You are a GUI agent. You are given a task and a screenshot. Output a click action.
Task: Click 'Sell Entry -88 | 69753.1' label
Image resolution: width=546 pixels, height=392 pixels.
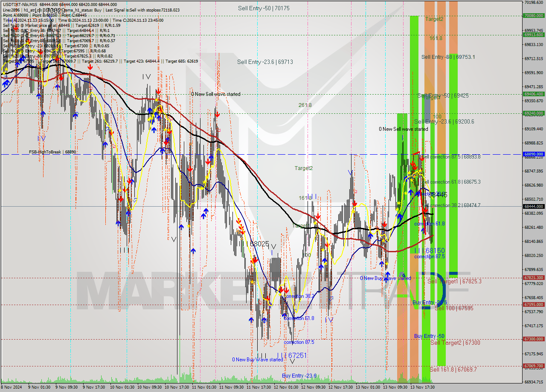pos(448,57)
